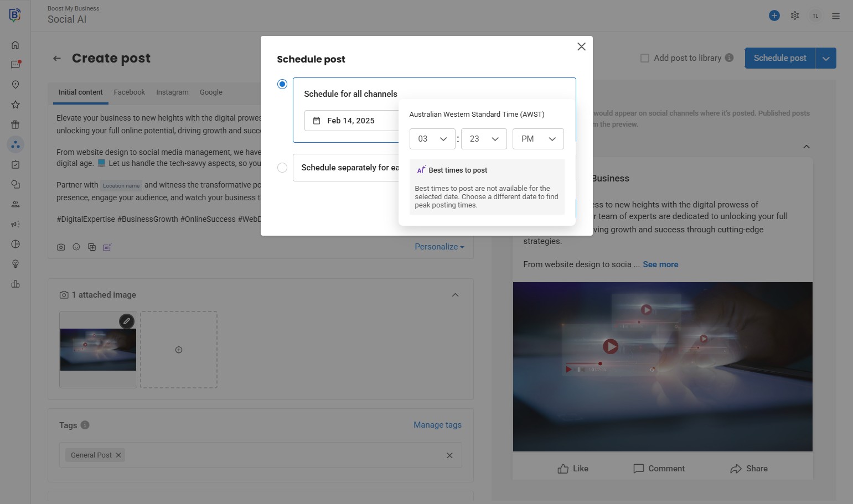
Task: Click the camera icon in the post editor
Action: click(x=61, y=247)
